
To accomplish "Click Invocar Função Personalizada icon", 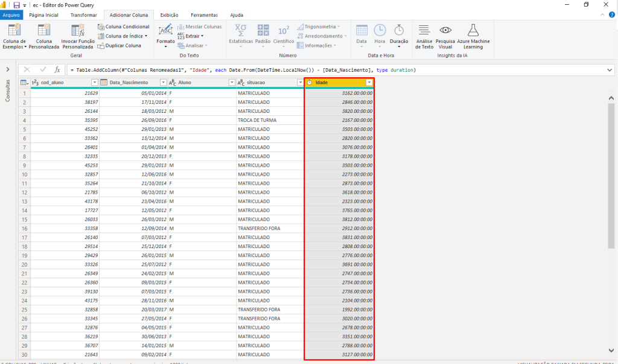I will (78, 31).
